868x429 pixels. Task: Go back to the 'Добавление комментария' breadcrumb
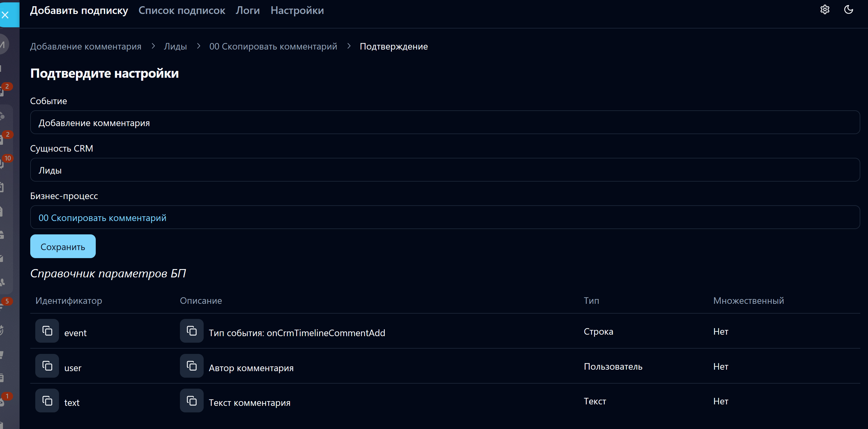[x=86, y=47]
